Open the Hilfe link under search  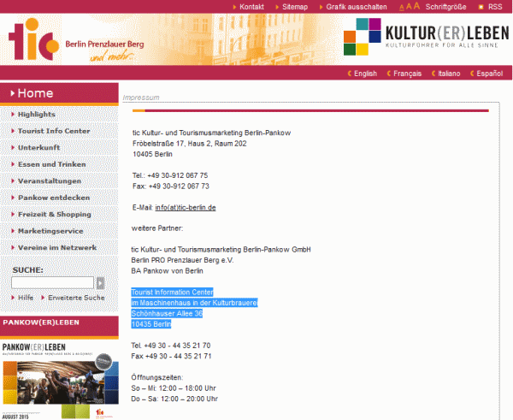tap(26, 298)
